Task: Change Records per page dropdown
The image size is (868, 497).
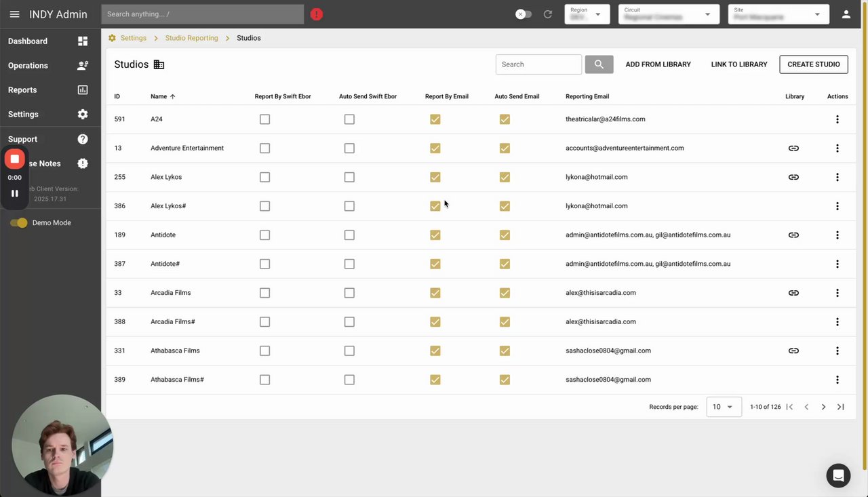Action: click(724, 407)
